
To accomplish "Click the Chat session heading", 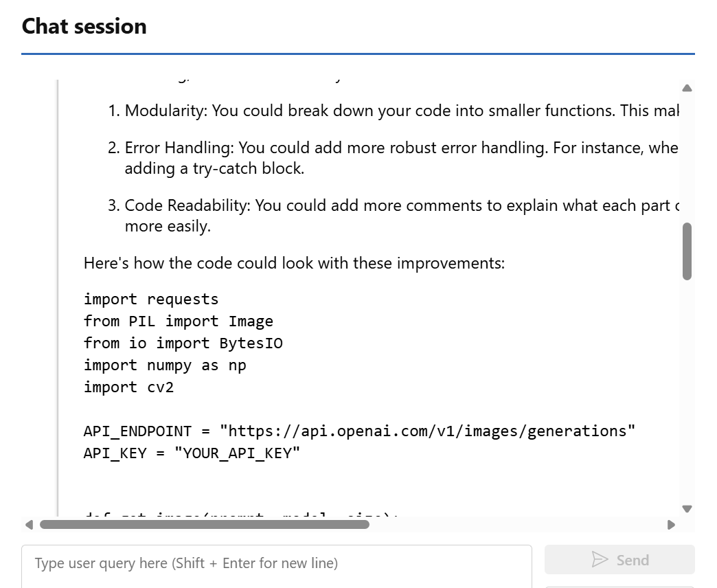I will (x=84, y=26).
